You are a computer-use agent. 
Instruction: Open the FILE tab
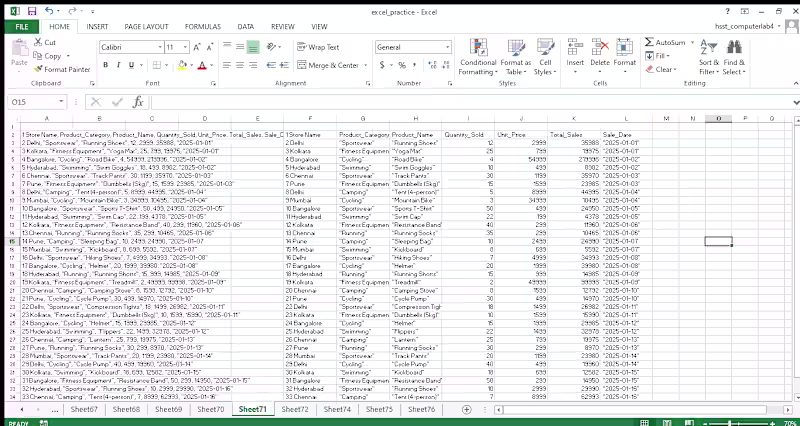tap(22, 27)
